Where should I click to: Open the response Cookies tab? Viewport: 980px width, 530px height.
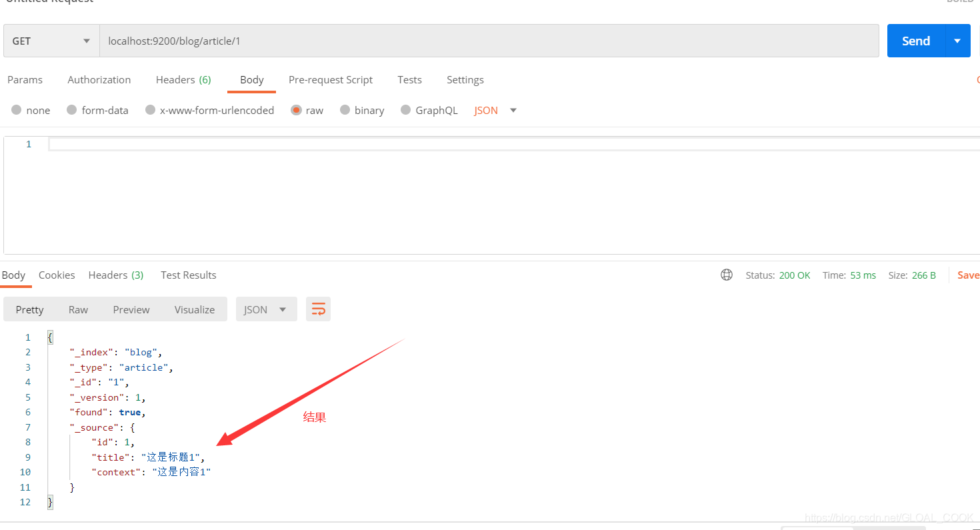(57, 275)
